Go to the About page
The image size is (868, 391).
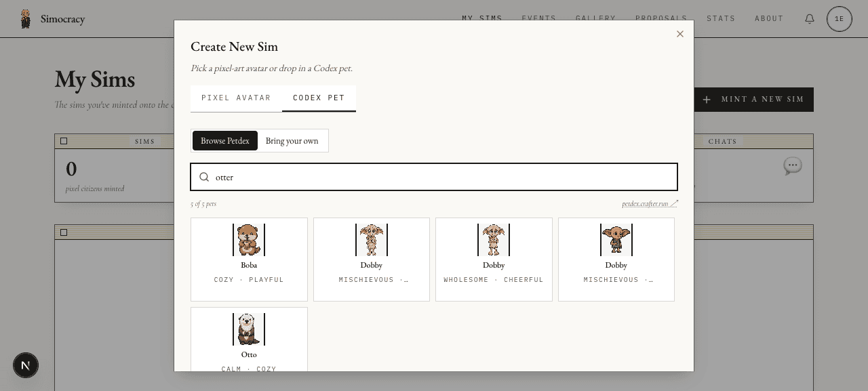tap(769, 19)
